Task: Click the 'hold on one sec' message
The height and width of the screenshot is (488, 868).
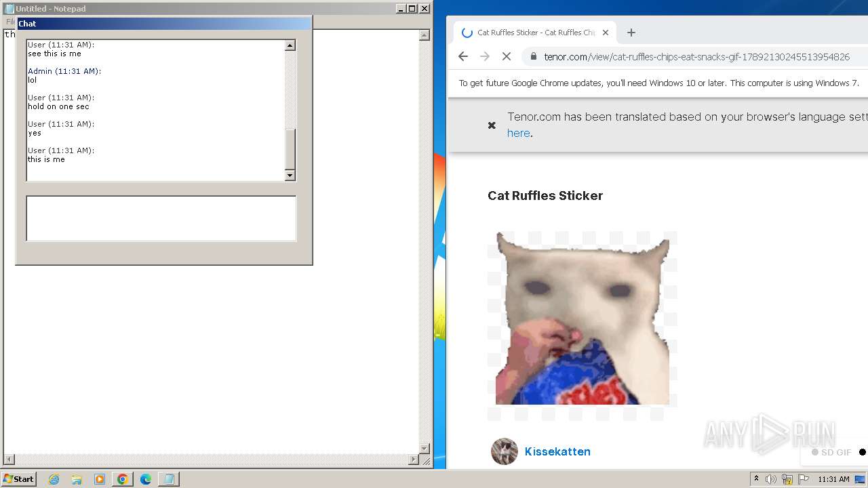Action: (58, 107)
